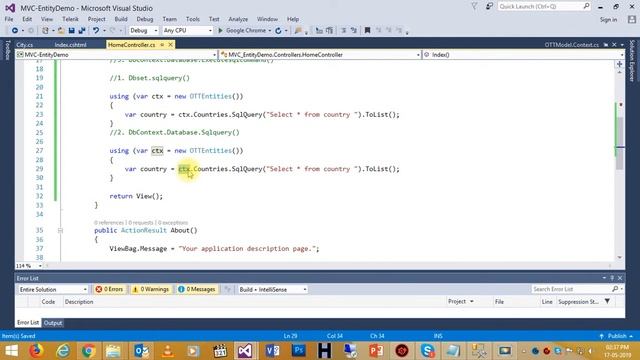Viewport: 640px width, 360px height.
Task: Open the Telerik menu
Action: click(70, 19)
